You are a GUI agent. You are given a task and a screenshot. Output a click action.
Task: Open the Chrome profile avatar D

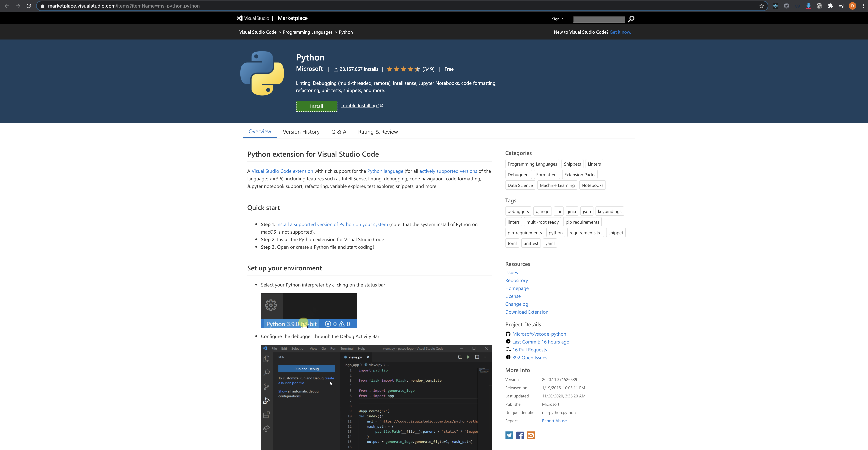click(853, 6)
